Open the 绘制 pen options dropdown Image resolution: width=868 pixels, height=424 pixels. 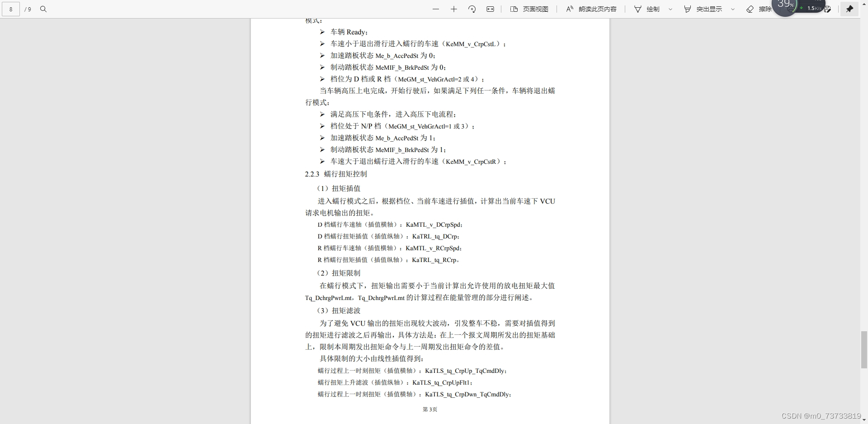pos(670,9)
